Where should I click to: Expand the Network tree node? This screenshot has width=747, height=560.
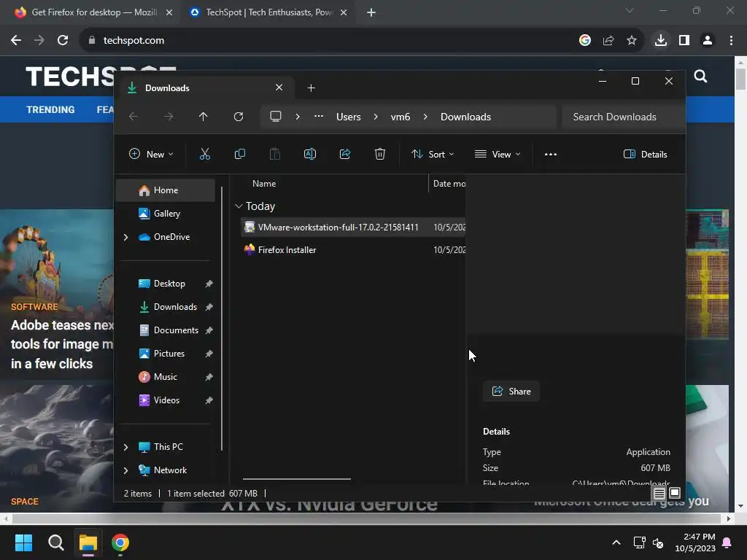(x=125, y=470)
